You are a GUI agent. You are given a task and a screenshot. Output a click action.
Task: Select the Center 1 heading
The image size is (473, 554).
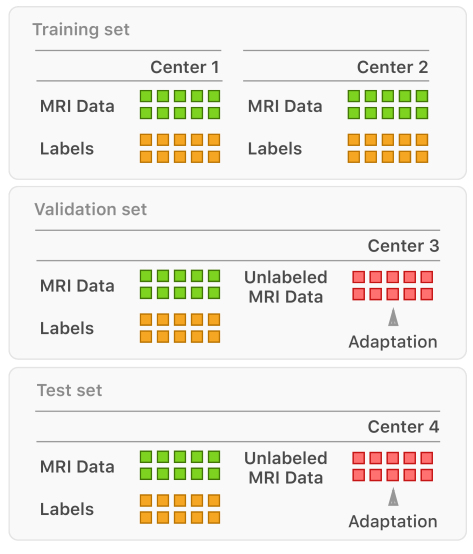(x=185, y=67)
